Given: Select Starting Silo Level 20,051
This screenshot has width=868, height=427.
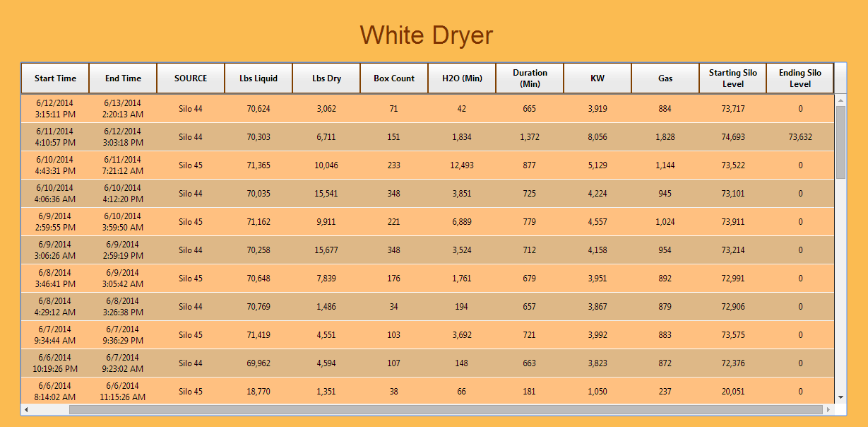Looking at the screenshot, I should tap(733, 392).
